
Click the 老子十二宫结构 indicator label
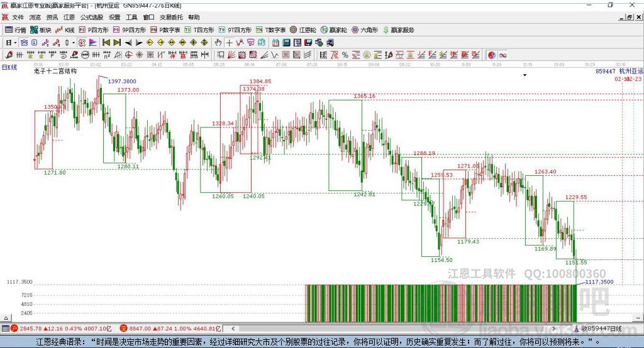tap(55, 71)
